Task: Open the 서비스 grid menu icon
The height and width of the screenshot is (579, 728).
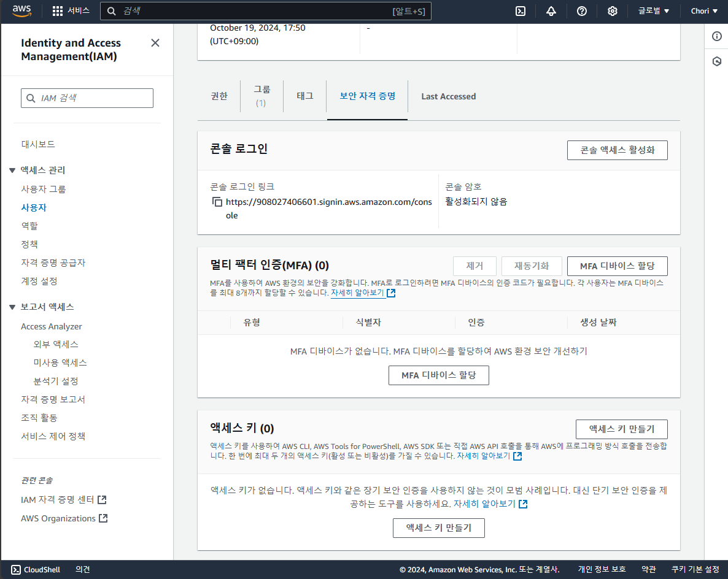Action: [x=58, y=11]
